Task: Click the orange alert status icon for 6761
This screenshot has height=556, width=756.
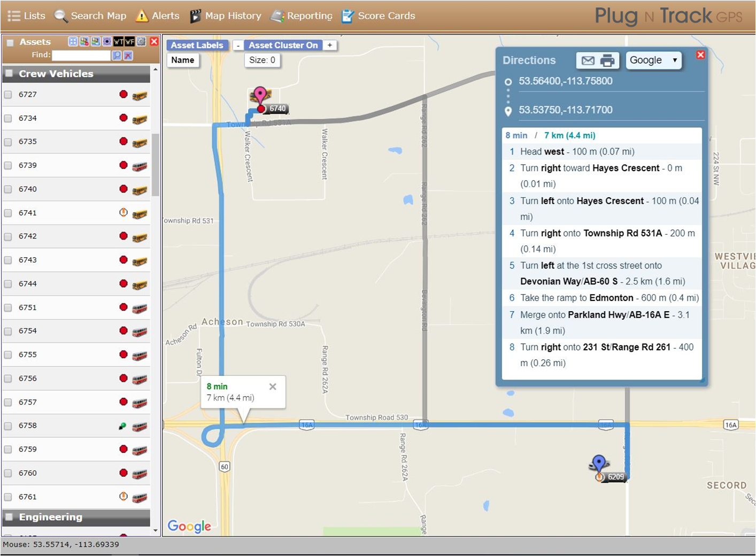Action: (x=124, y=496)
